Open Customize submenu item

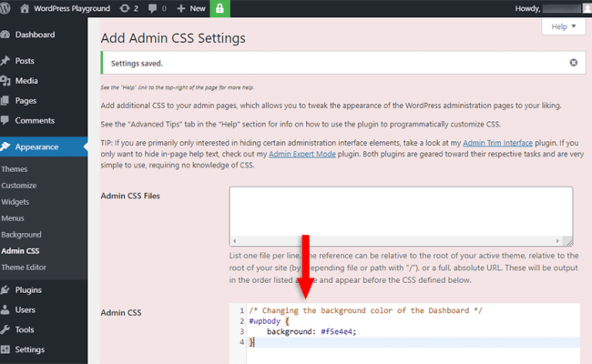[x=19, y=186]
